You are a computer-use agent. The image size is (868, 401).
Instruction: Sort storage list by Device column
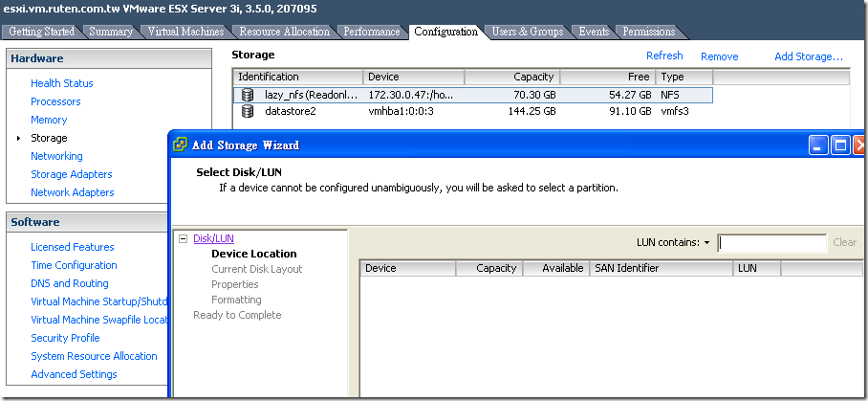coord(414,77)
